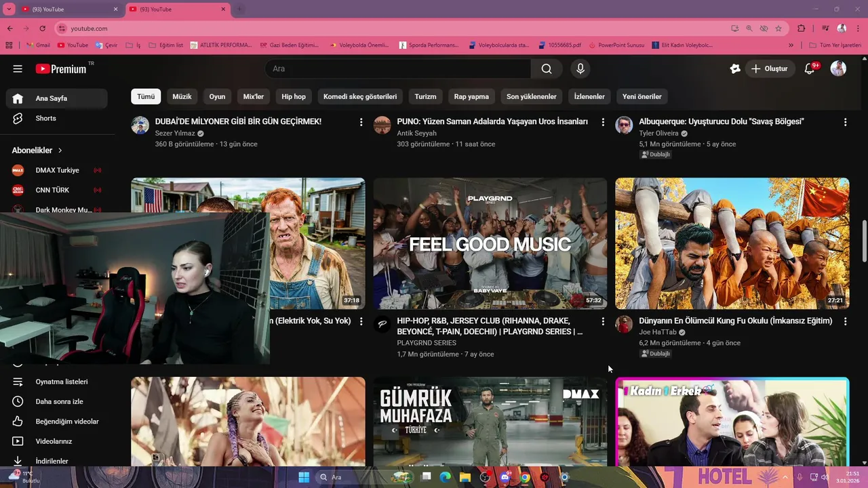Select the Oyun filter chip
This screenshot has width=868, height=488.
(217, 96)
